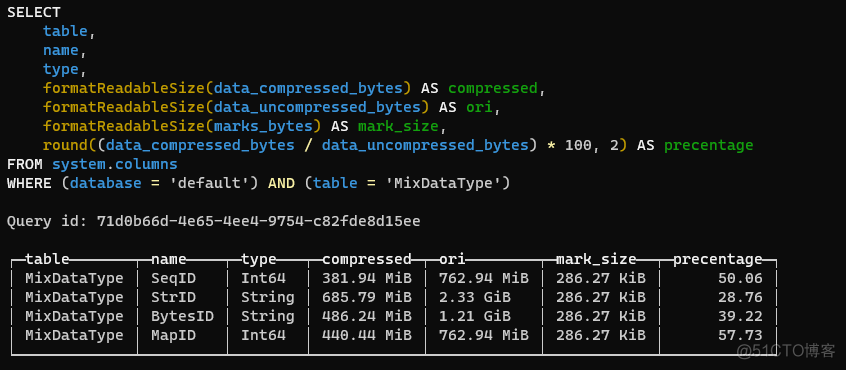
Task: Click the 'name' column header
Action: click(x=169, y=259)
